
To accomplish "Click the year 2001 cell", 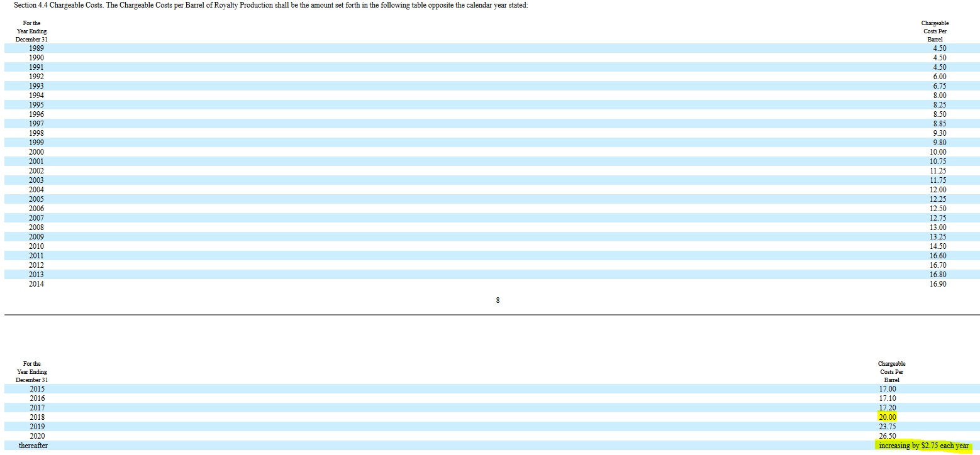I will pos(36,161).
